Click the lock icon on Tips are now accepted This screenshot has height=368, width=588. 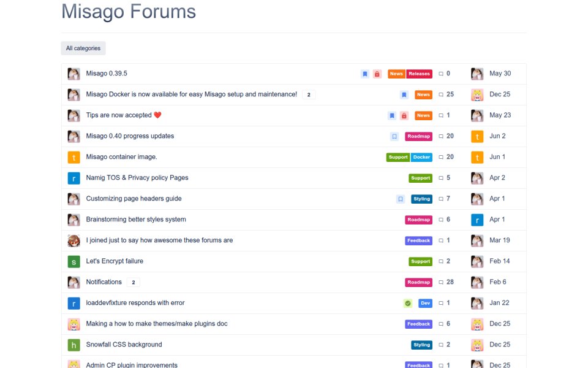(x=404, y=115)
